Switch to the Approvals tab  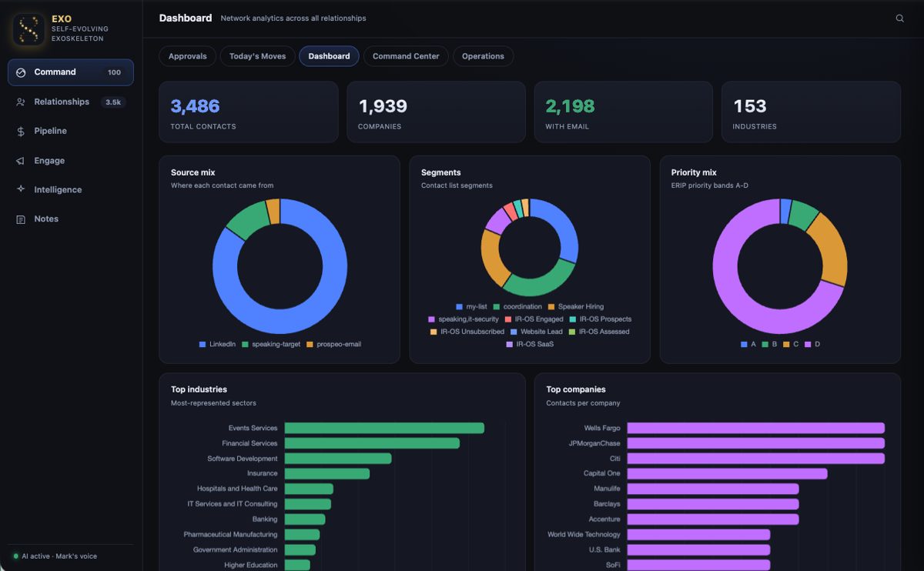[x=188, y=56]
